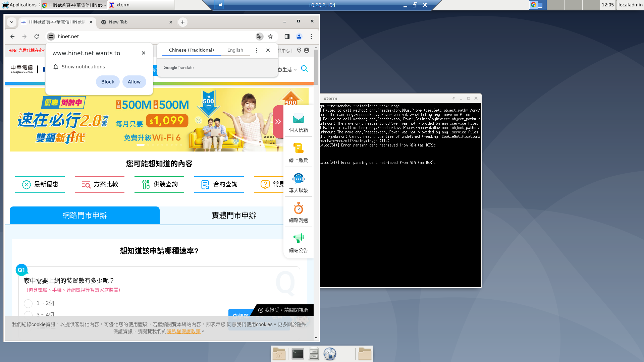Open 最新優惠 quick link
Image resolution: width=644 pixels, height=362 pixels.
coord(40,184)
